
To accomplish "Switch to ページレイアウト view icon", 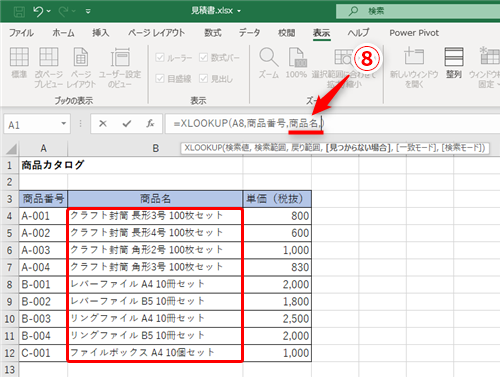I will (x=81, y=67).
